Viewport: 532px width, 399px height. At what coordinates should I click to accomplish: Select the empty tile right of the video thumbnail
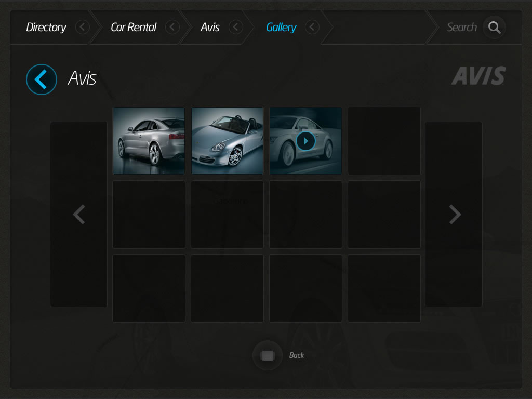384,141
